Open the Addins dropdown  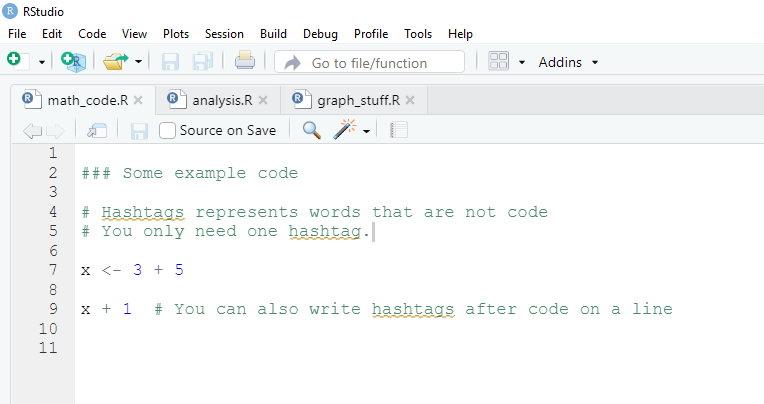tap(568, 62)
